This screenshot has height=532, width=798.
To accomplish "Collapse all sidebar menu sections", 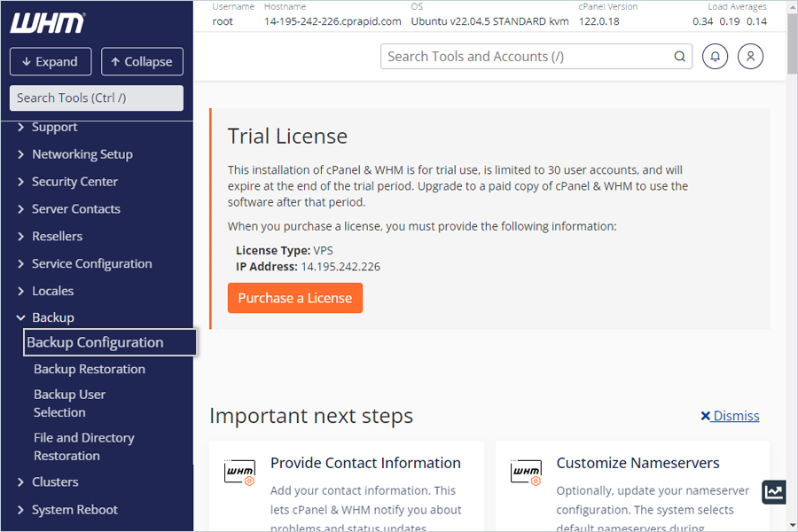I will (142, 61).
